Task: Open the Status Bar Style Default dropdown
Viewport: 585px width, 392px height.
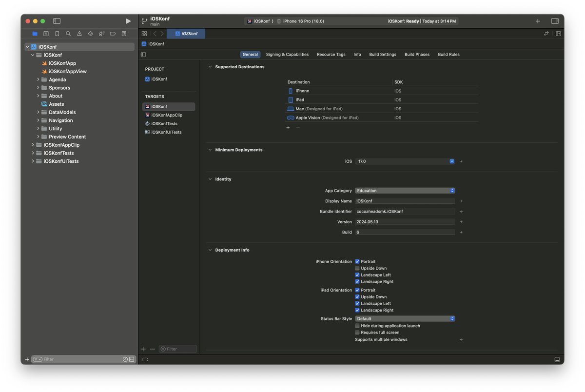Action: [x=405, y=319]
